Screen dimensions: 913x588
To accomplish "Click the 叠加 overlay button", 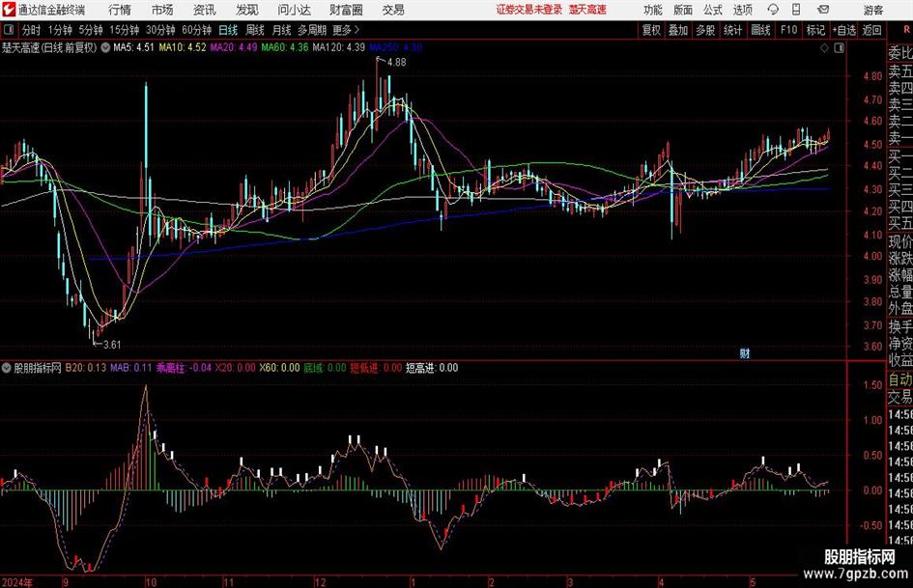I will (678, 30).
